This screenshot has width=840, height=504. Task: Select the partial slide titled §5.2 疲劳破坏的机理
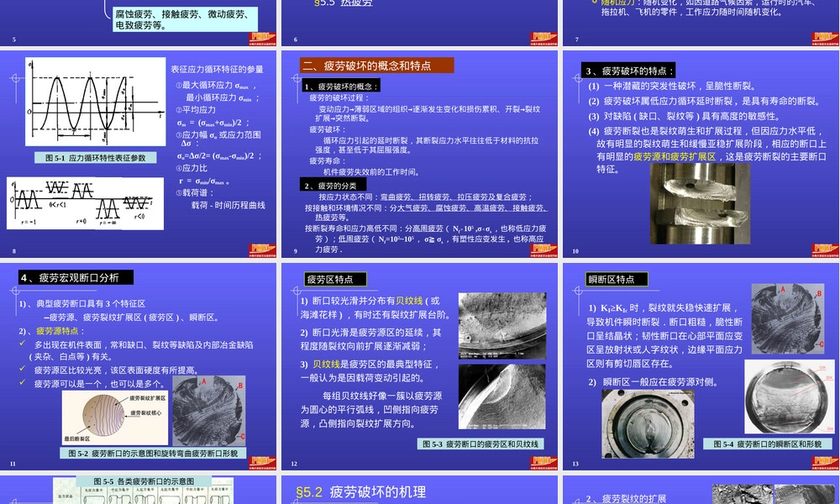point(419,490)
